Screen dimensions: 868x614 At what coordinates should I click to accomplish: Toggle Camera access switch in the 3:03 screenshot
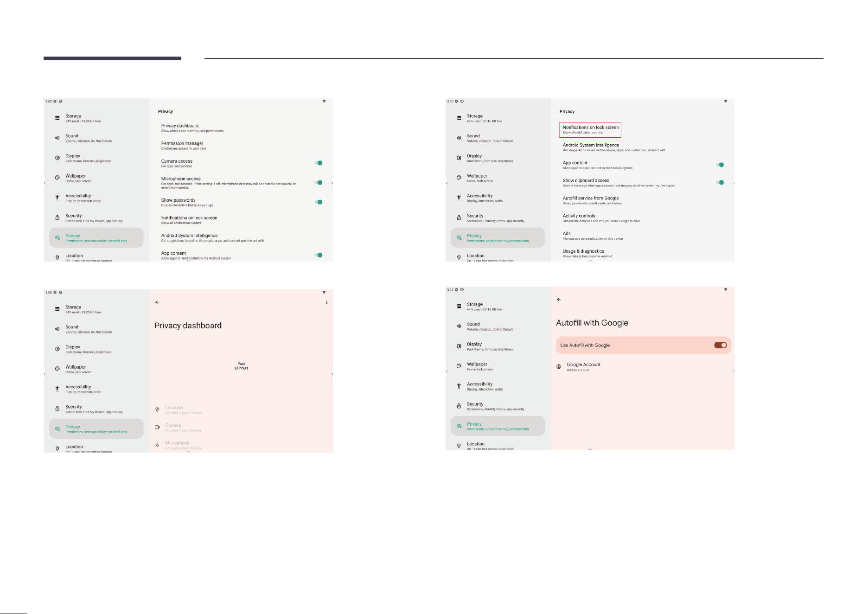pyautogui.click(x=319, y=163)
